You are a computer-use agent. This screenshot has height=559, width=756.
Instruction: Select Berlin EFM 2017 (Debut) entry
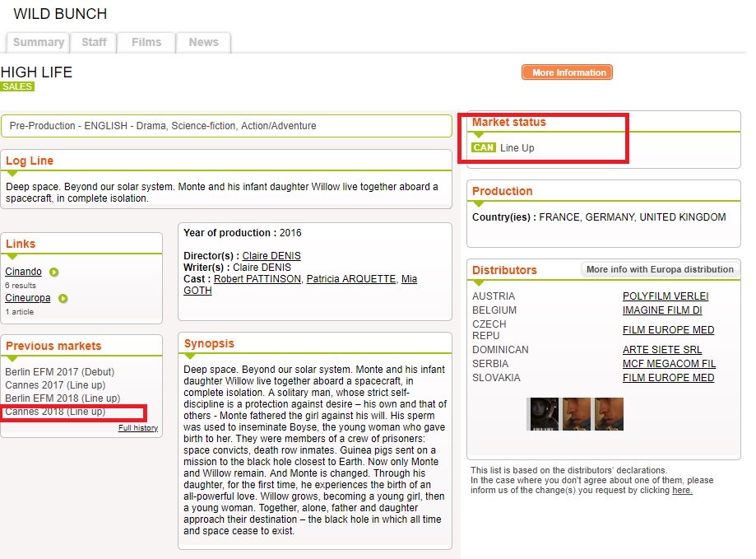coord(60,372)
